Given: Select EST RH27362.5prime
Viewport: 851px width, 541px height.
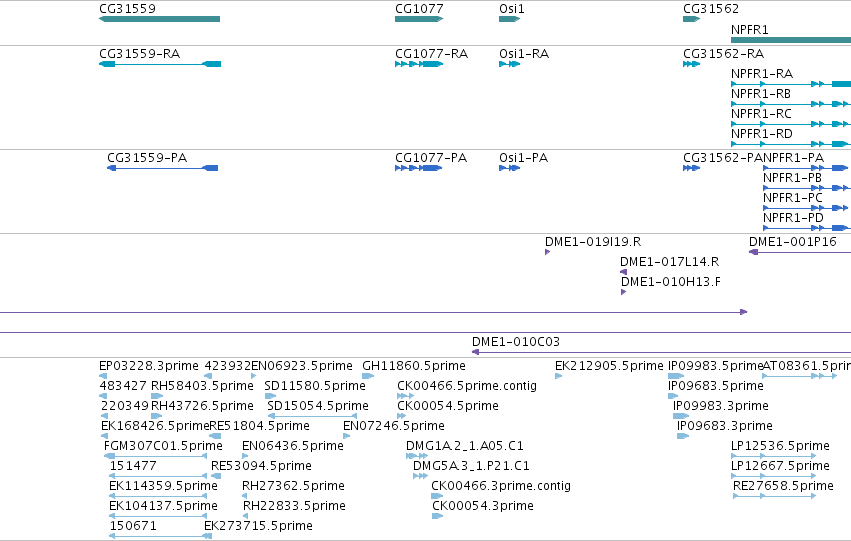Looking at the screenshot, I should tap(245, 497).
